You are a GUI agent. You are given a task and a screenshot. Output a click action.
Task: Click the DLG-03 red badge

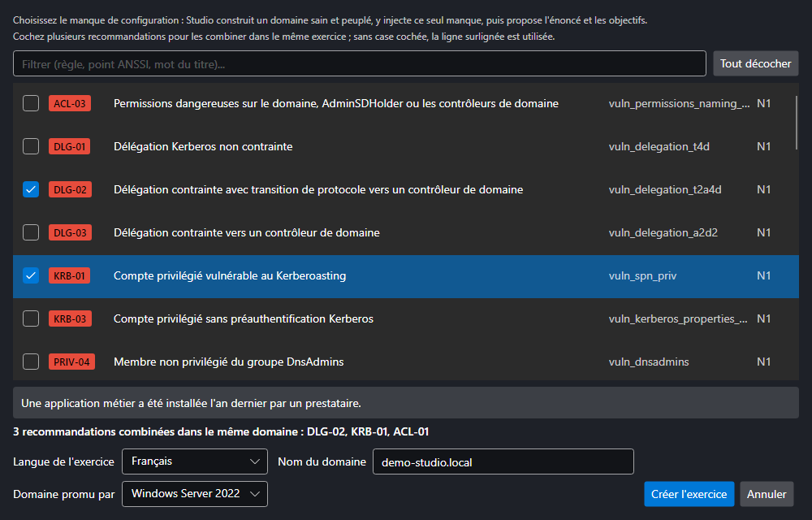(71, 232)
